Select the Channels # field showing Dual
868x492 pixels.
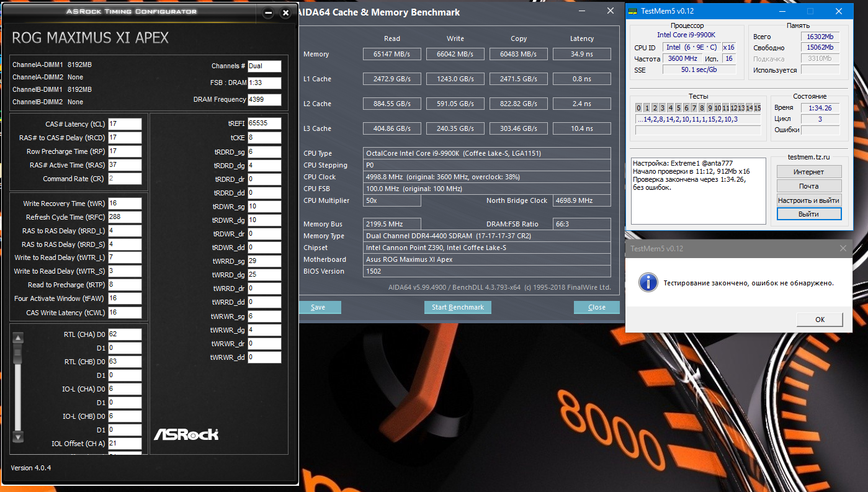click(264, 66)
